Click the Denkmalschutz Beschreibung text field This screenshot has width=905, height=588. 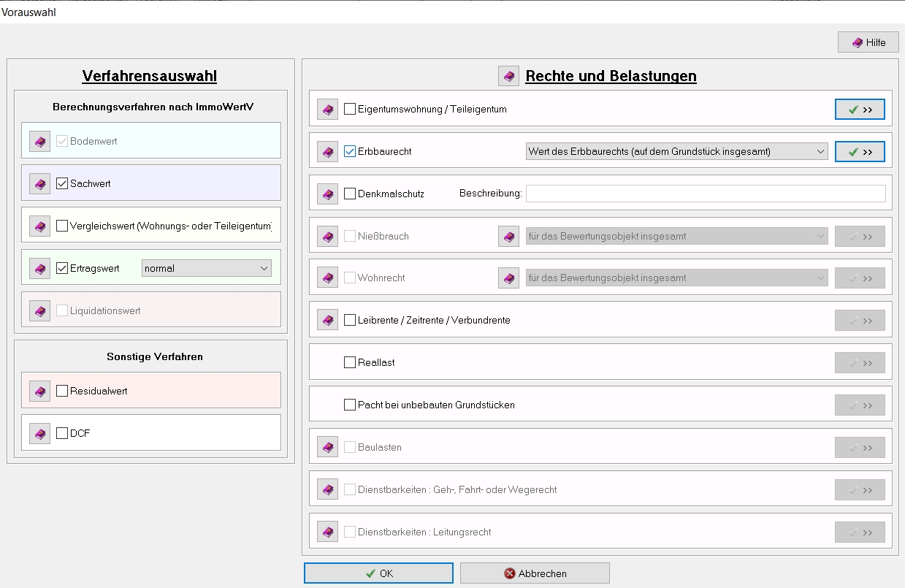click(706, 194)
